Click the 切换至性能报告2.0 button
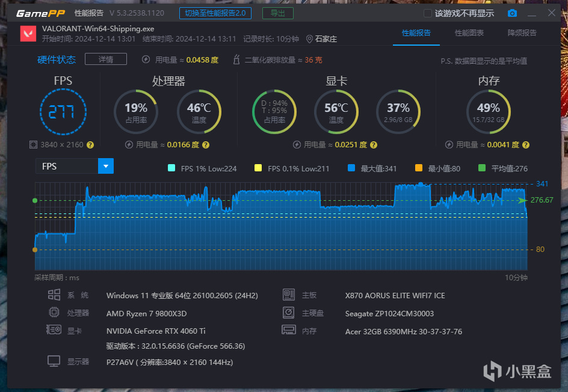Screen dimensions: 568x392 click(x=215, y=13)
